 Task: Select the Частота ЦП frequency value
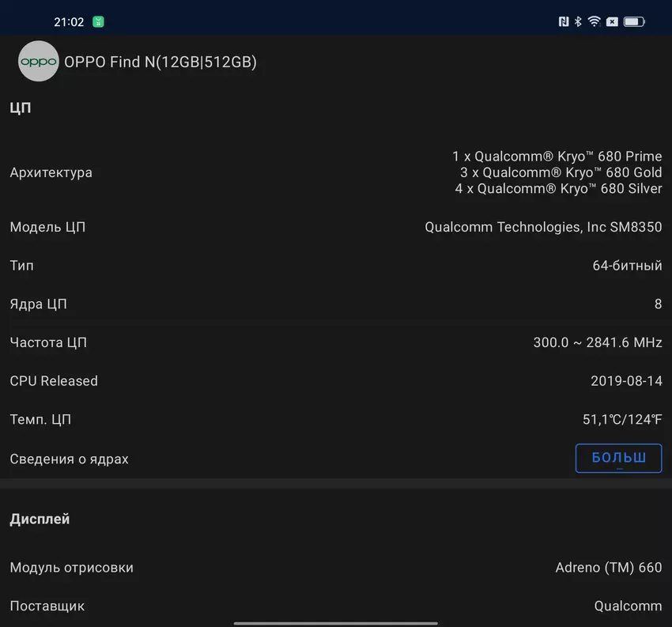(597, 342)
